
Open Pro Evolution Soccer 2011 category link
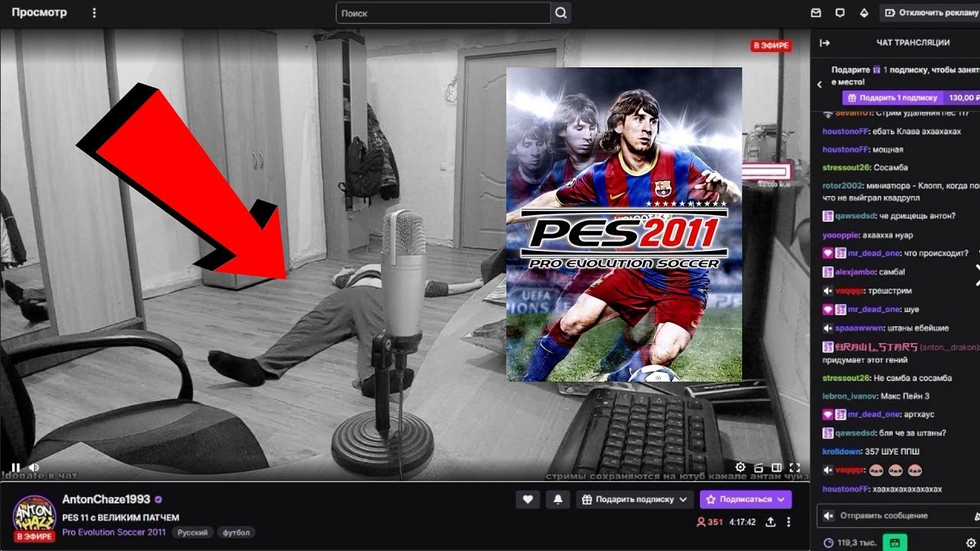coord(114,533)
